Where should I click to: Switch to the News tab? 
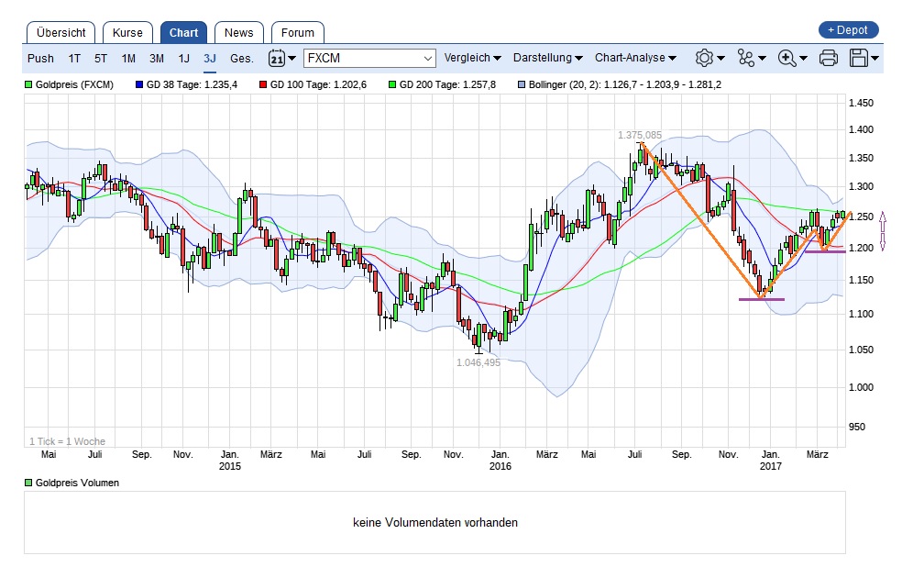point(238,32)
